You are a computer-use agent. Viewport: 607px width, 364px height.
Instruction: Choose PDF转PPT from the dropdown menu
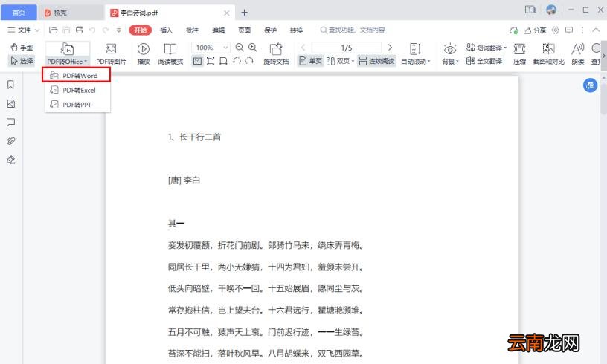point(77,104)
